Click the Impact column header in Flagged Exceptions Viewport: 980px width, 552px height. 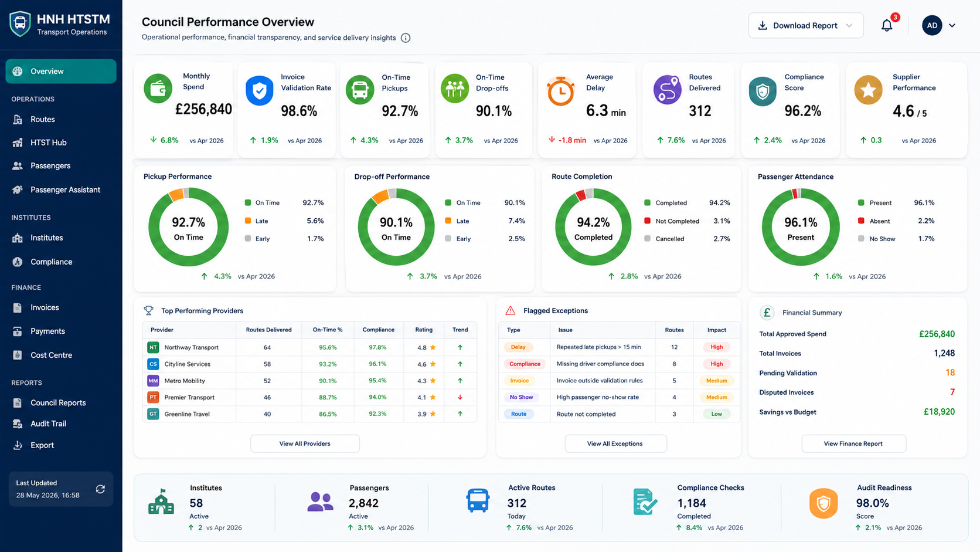pos(716,330)
